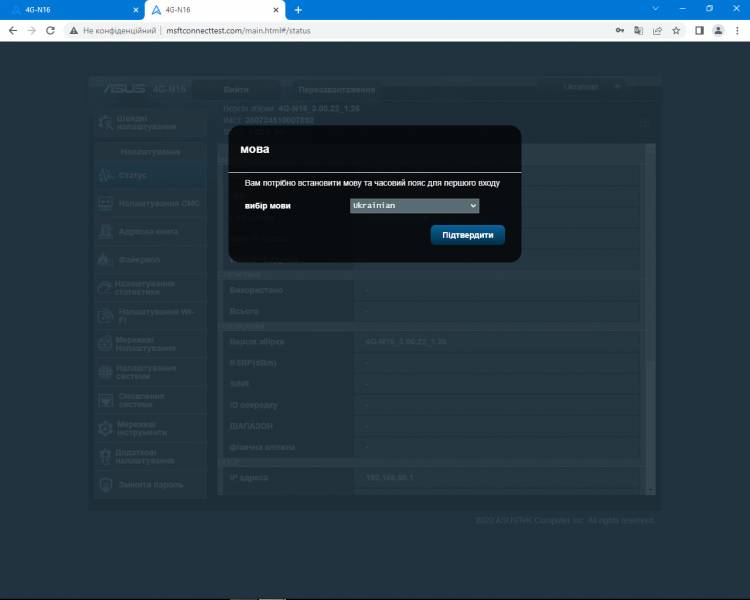This screenshot has width=750, height=600.
Task: Click the IP адреса row label
Action: pos(249,478)
